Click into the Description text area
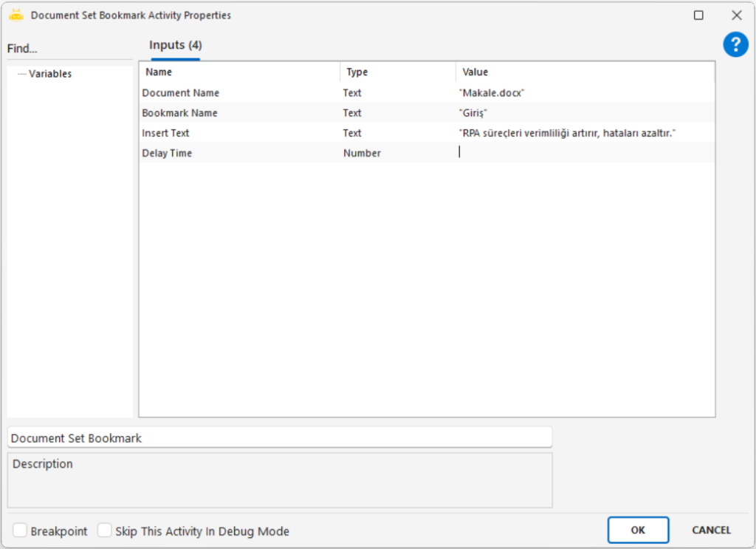 (x=279, y=480)
